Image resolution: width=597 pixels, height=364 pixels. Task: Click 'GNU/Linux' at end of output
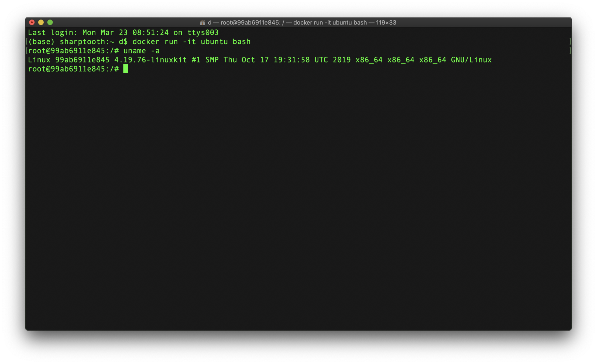(x=471, y=60)
